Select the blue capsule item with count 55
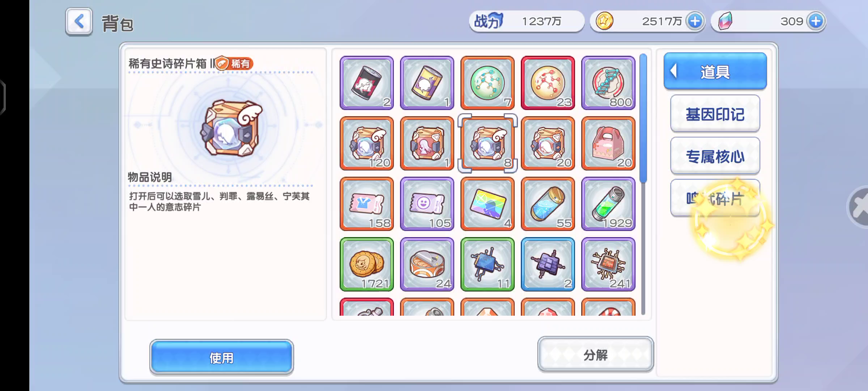This screenshot has width=868, height=391. (x=548, y=204)
